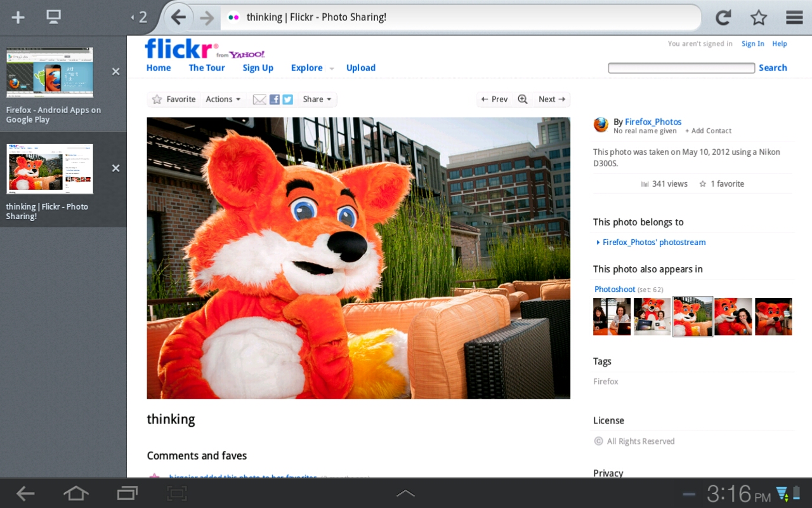
Task: Open a new browser tab
Action: [17, 17]
